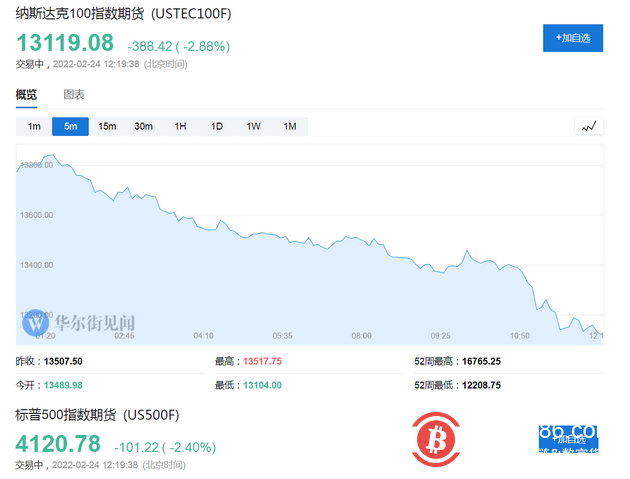Switch to the 图表 tab
This screenshot has width=630, height=479.
74,95
